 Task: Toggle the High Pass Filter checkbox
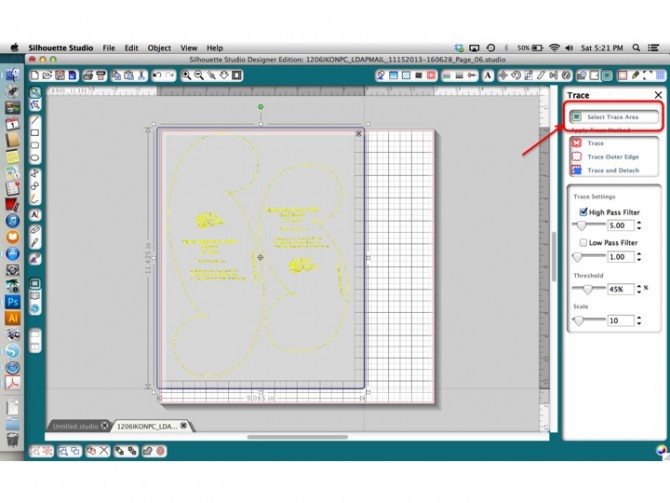tap(583, 212)
